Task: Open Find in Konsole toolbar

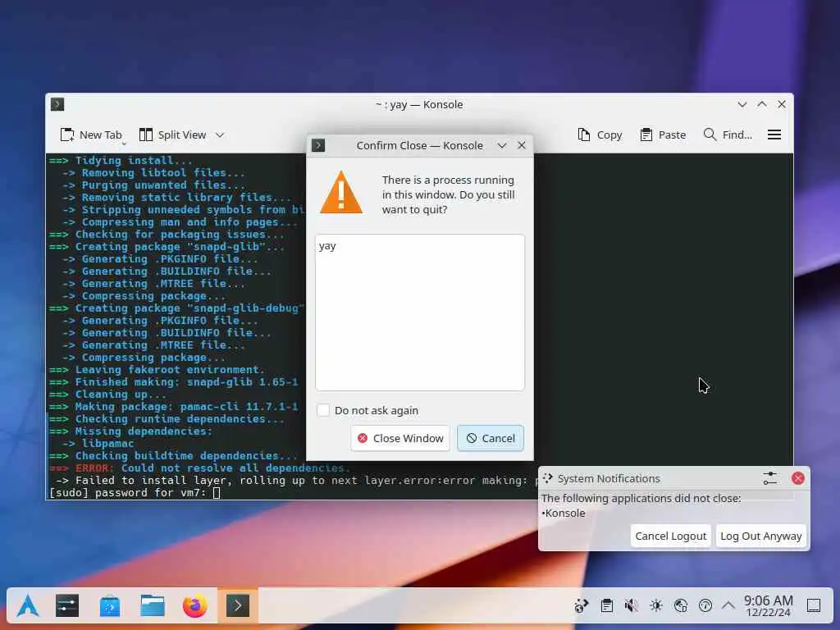Action: (x=728, y=135)
